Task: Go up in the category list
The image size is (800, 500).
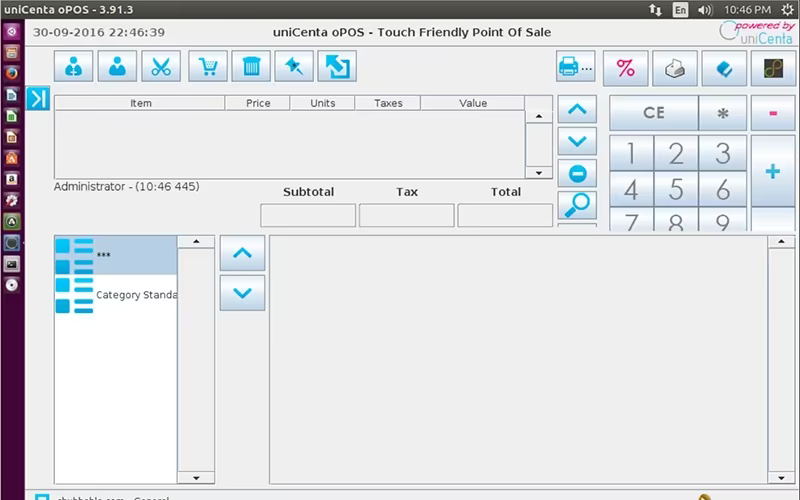Action: click(242, 253)
